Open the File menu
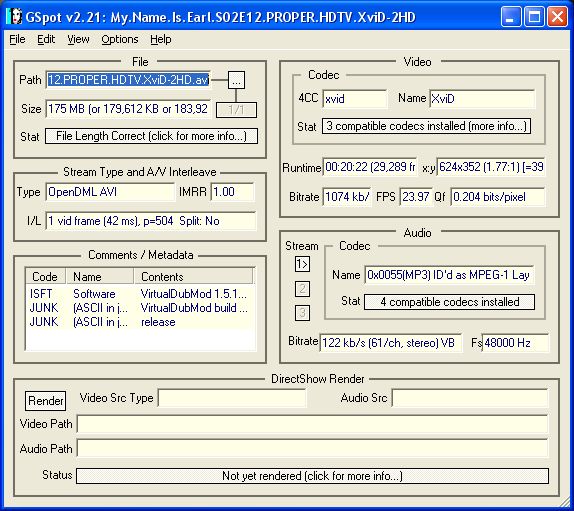 (x=17, y=39)
